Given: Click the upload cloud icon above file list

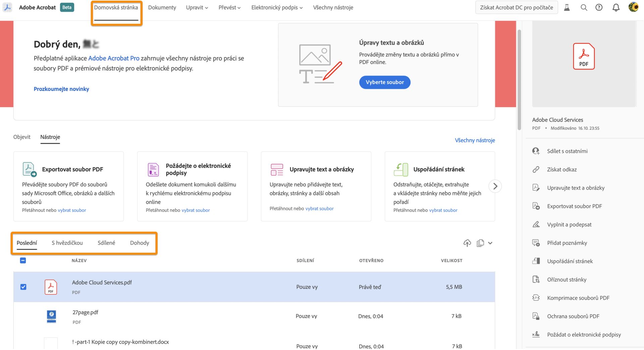Looking at the screenshot, I should (467, 243).
